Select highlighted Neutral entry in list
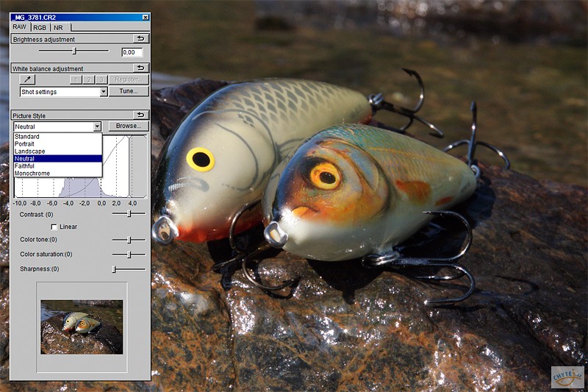The height and width of the screenshot is (392, 588). (x=58, y=159)
